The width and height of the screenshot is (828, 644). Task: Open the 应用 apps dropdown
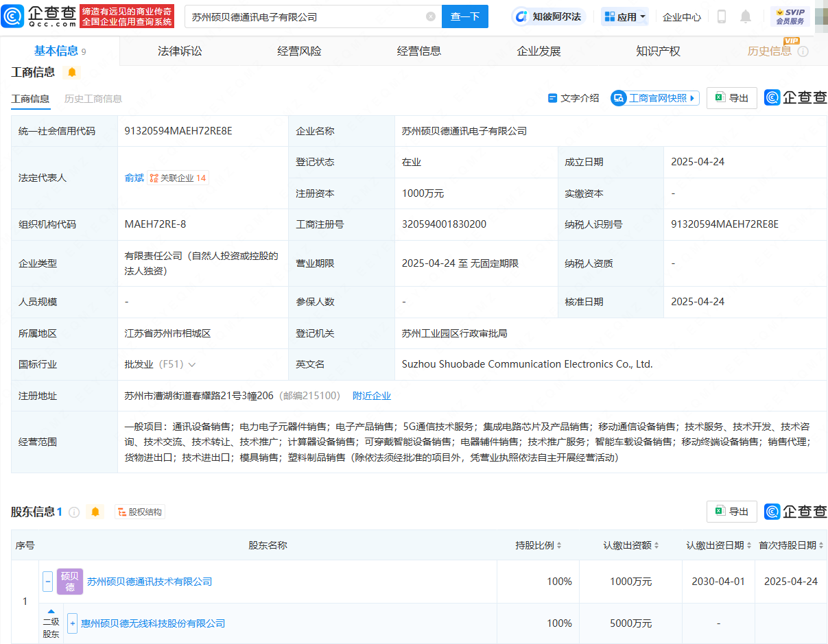pos(625,16)
